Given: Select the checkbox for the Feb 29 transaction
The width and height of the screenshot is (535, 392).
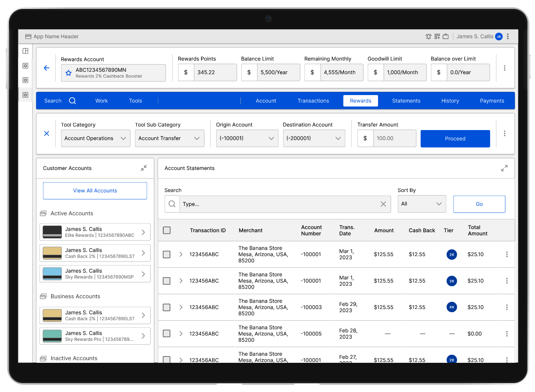Looking at the screenshot, I should click(x=167, y=307).
